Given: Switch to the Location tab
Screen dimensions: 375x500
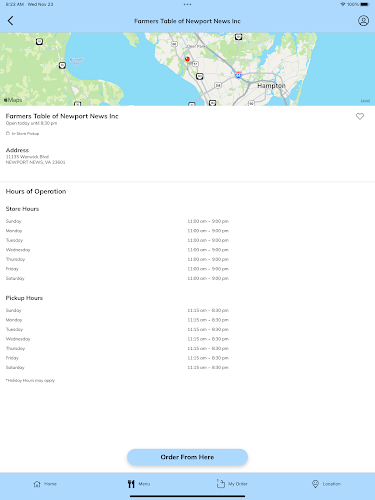Looking at the screenshot, I should pos(326,484).
